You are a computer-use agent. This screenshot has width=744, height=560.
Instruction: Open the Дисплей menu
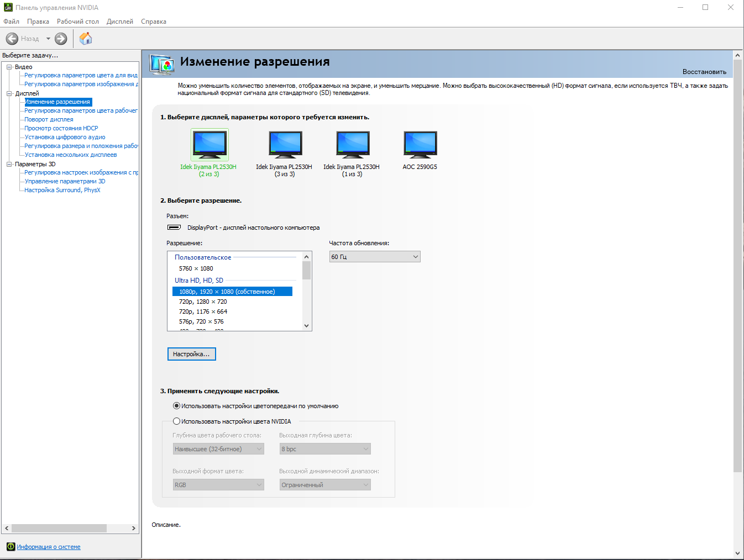point(120,22)
